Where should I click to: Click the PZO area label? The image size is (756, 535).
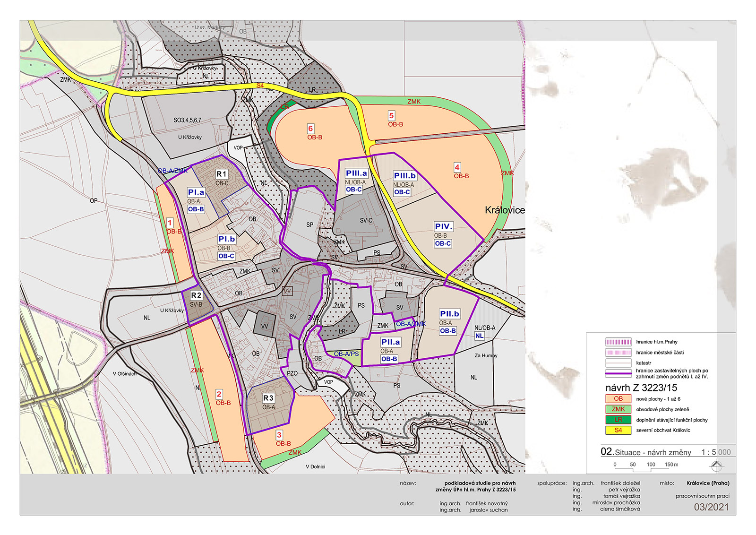tap(292, 373)
